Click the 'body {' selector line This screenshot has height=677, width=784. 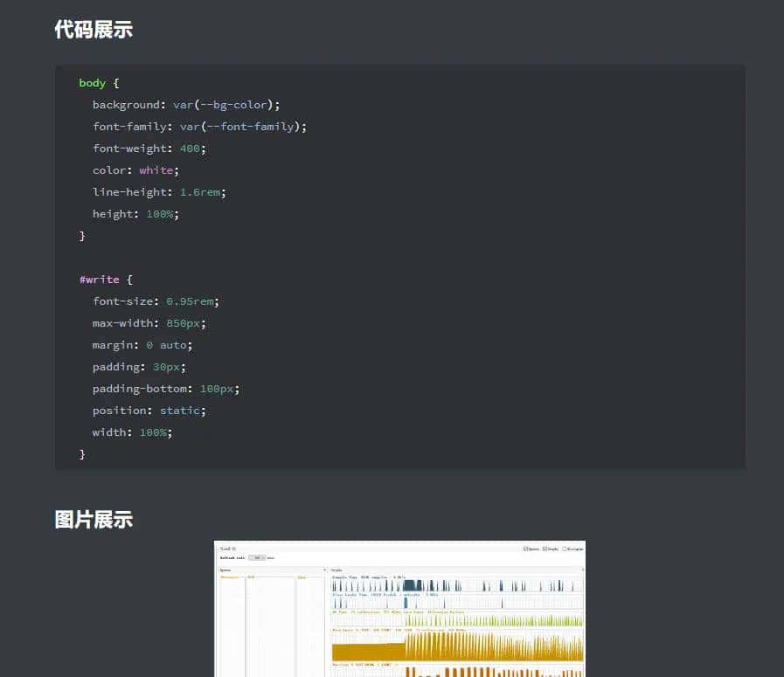click(x=99, y=83)
